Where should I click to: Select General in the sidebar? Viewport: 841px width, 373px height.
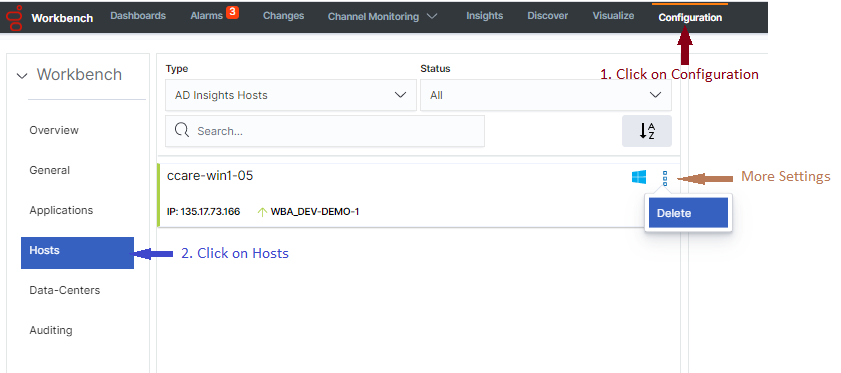tap(50, 170)
